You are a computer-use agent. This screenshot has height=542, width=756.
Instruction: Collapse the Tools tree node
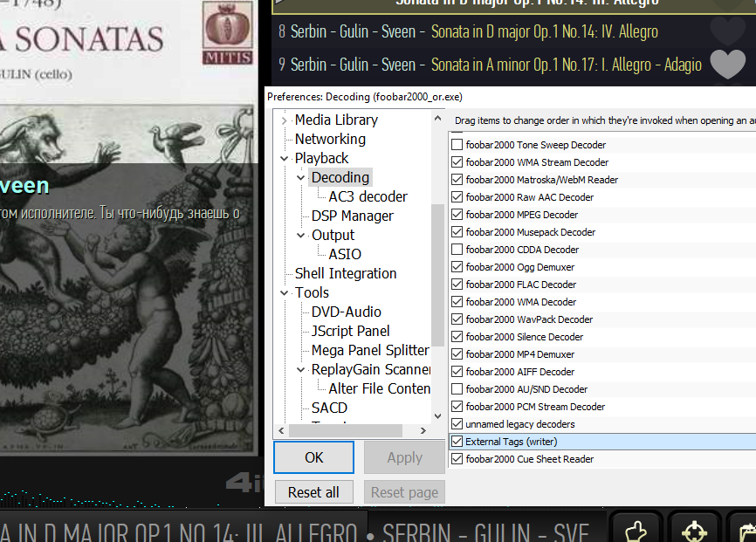click(285, 293)
